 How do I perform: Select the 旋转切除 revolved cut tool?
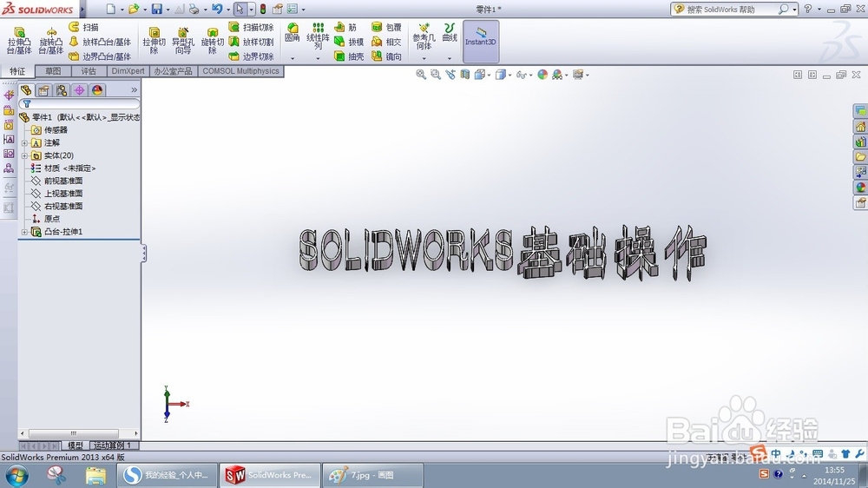point(212,41)
